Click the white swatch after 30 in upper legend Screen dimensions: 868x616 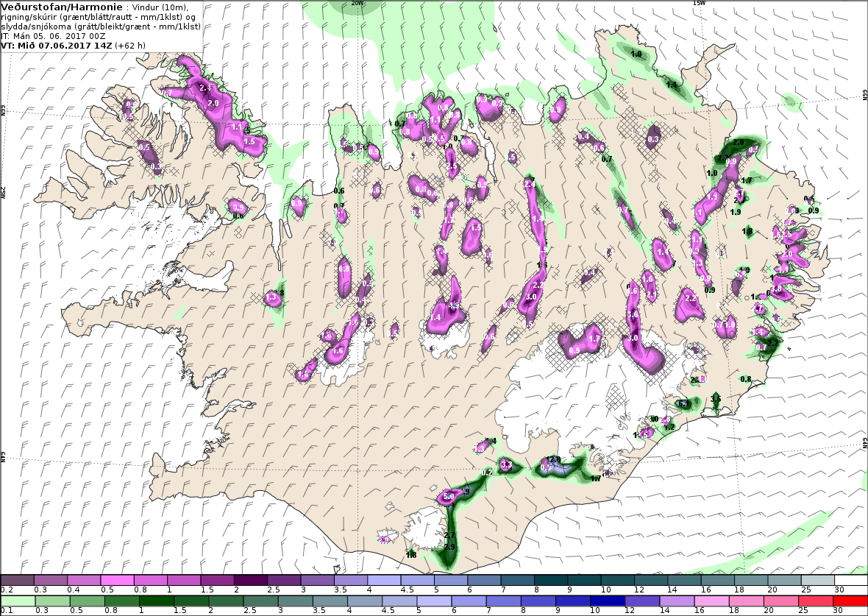coord(850,580)
